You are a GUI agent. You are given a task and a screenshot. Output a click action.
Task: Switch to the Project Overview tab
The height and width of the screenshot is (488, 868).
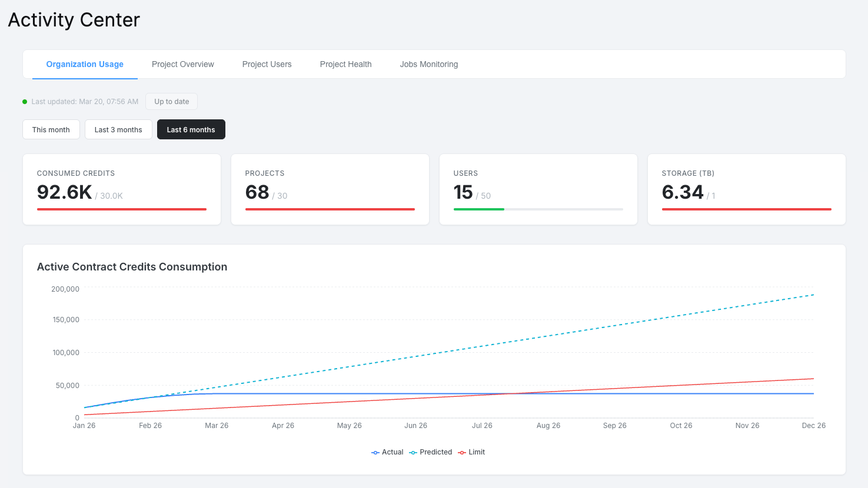click(x=182, y=64)
